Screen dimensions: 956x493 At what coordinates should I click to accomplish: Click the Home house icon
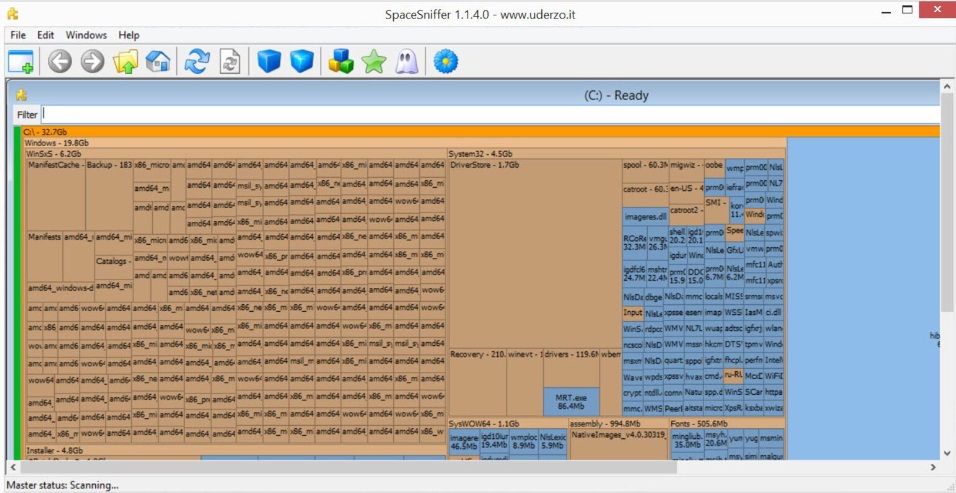(157, 62)
